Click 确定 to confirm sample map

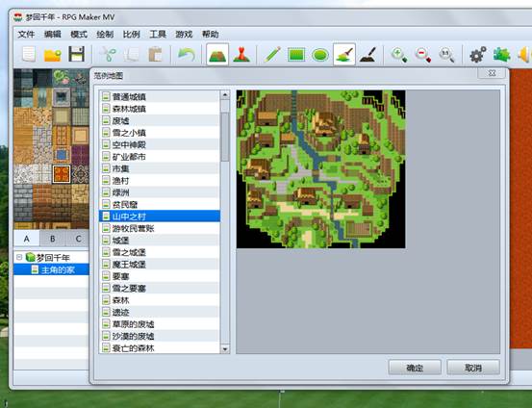[415, 368]
